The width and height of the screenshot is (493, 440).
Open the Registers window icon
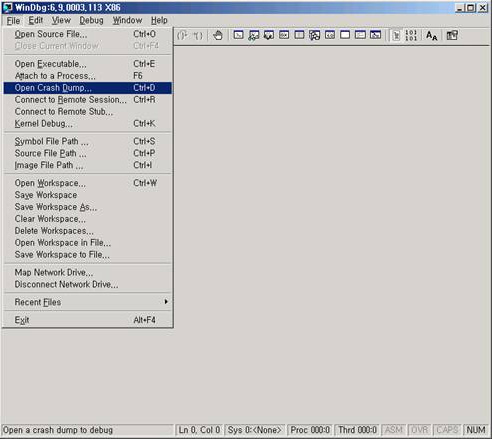284,35
